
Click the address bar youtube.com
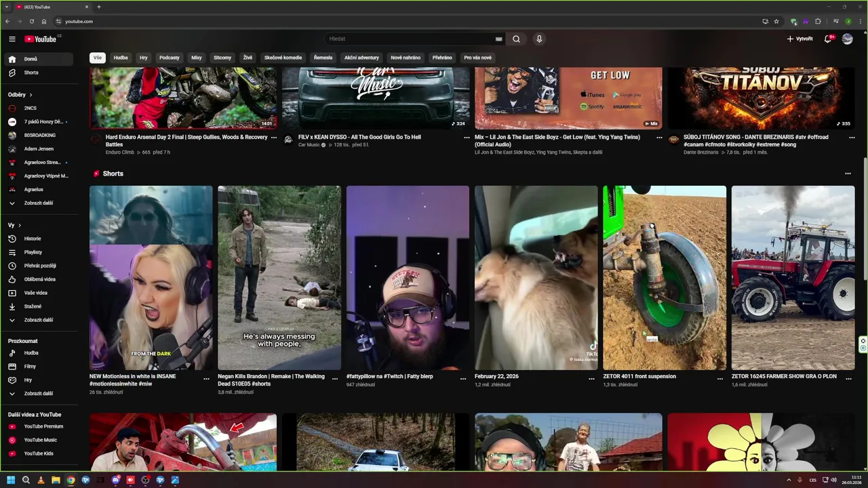(x=79, y=21)
